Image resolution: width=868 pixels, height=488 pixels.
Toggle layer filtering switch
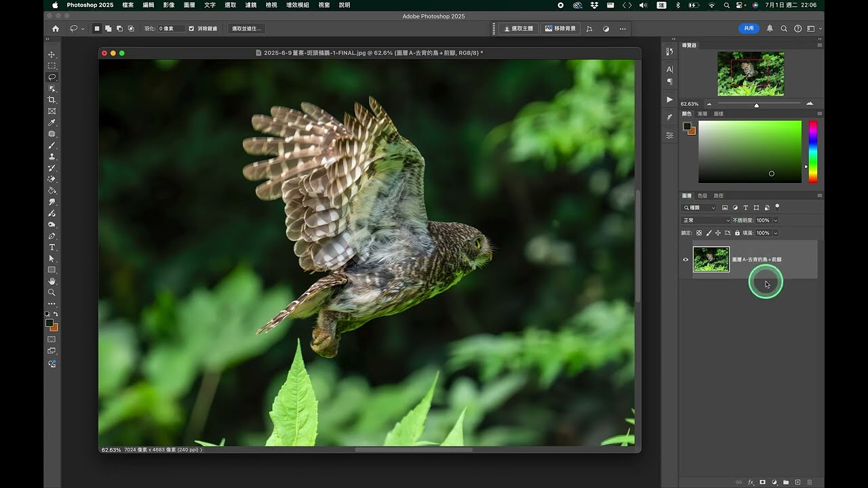777,207
